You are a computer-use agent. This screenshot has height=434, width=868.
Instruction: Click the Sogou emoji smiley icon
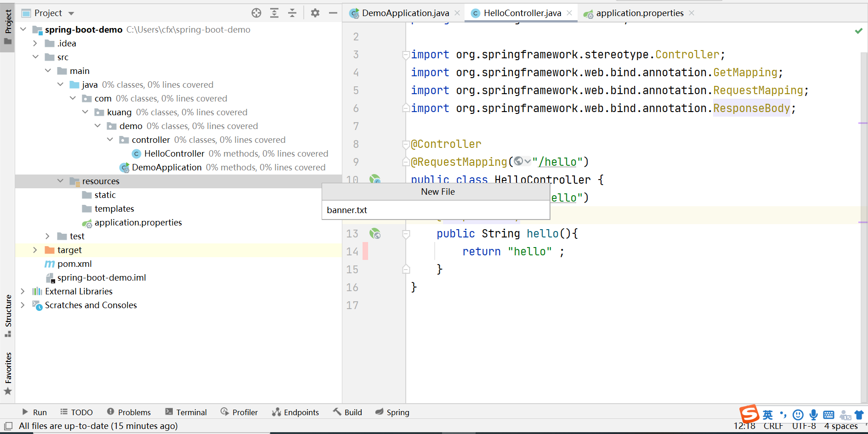[x=798, y=415]
